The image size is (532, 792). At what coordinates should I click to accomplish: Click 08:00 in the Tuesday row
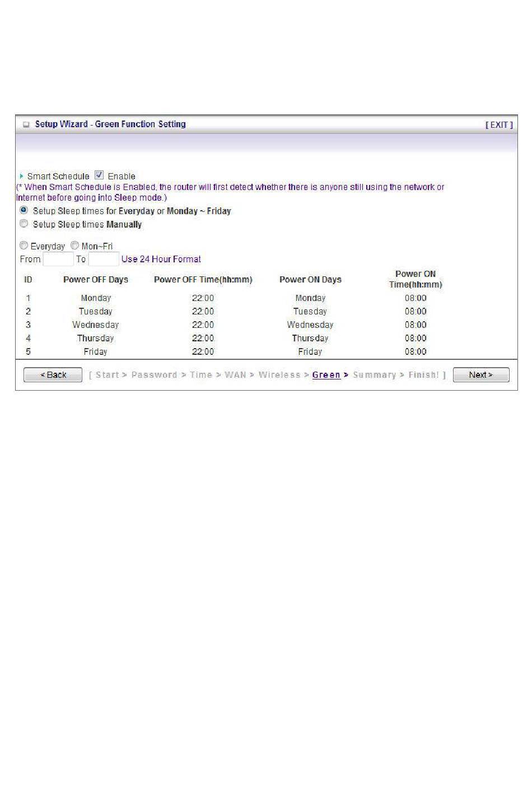pos(416,312)
